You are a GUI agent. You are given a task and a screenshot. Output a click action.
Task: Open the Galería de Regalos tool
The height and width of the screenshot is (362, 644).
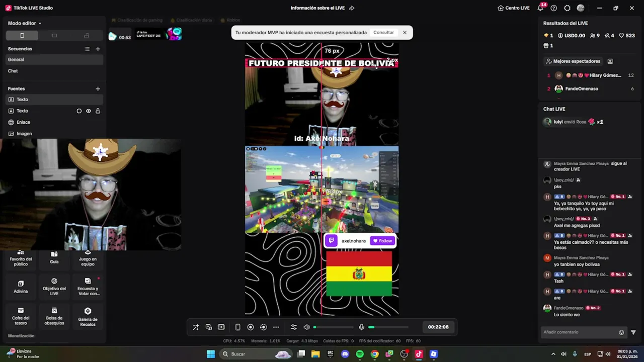88,317
